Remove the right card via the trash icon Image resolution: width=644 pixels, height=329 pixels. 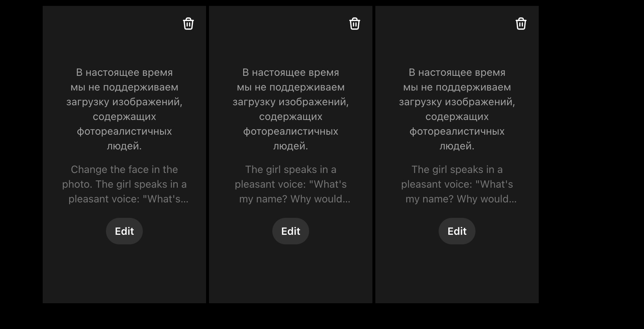pos(521,24)
